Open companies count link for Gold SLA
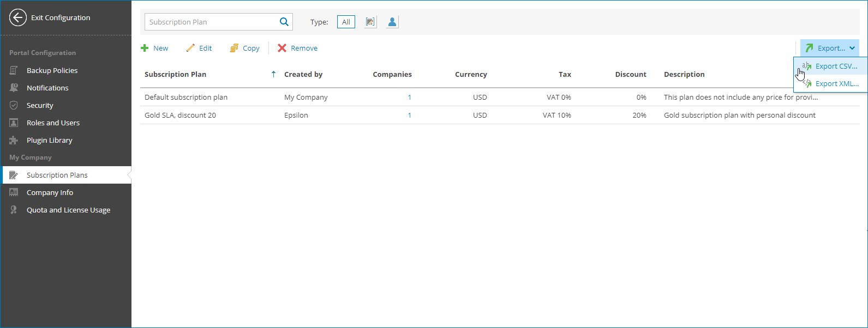The height and width of the screenshot is (328, 868). point(410,115)
